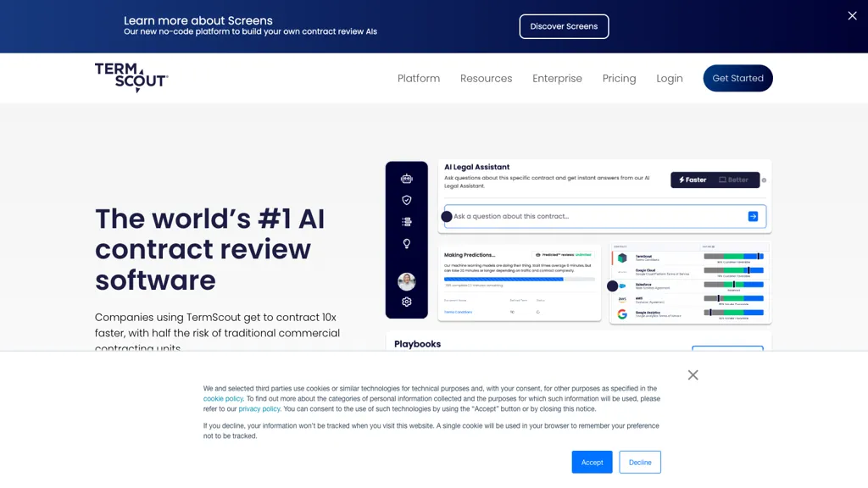Click the Discover Screens button
This screenshot has width=868, height=488.
(x=564, y=26)
